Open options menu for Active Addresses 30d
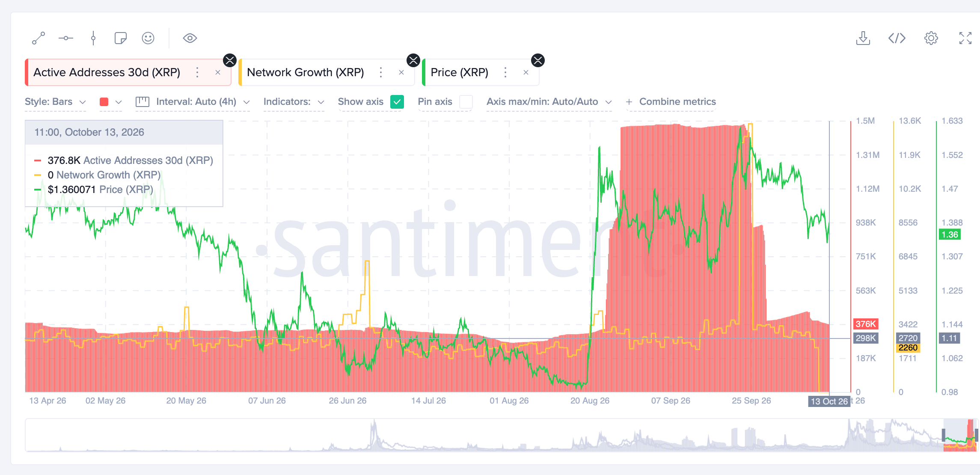Image resolution: width=980 pixels, height=475 pixels. coord(197,72)
